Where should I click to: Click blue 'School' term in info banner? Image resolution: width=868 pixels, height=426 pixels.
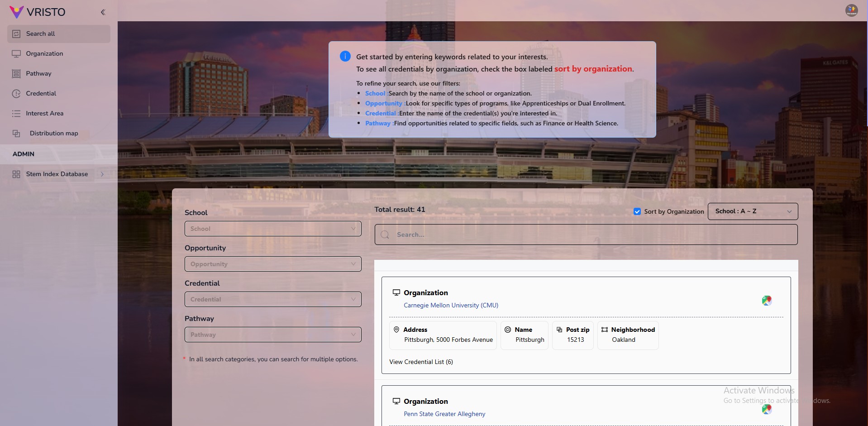click(x=375, y=93)
